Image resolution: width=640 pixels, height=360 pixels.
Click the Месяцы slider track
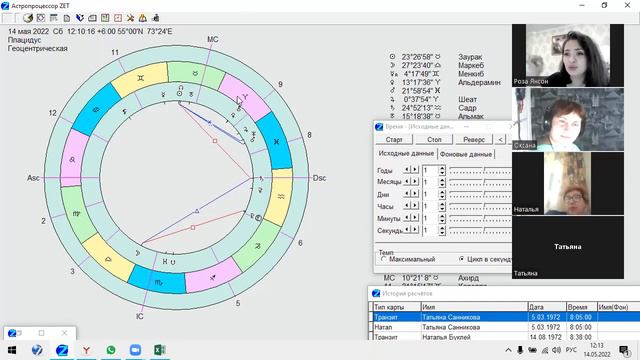[x=480, y=182]
